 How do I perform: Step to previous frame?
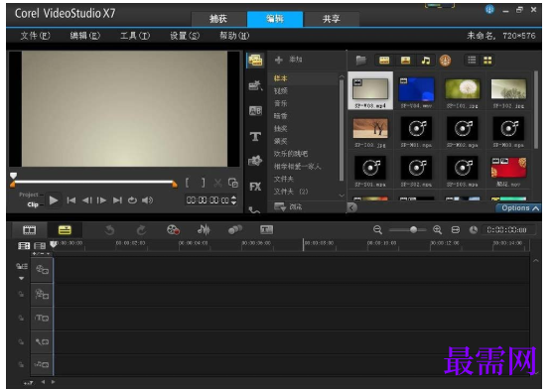point(86,200)
